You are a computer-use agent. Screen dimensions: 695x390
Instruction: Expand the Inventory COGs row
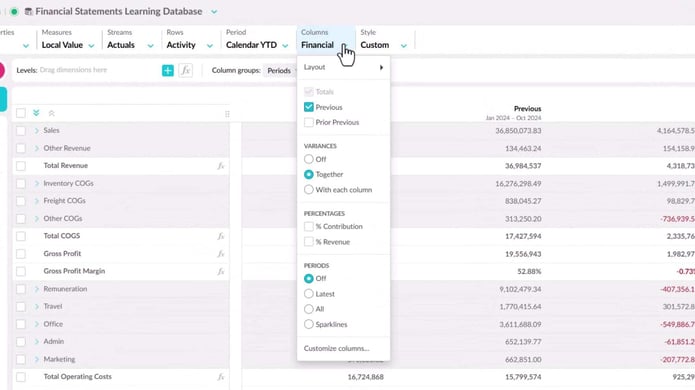(37, 183)
